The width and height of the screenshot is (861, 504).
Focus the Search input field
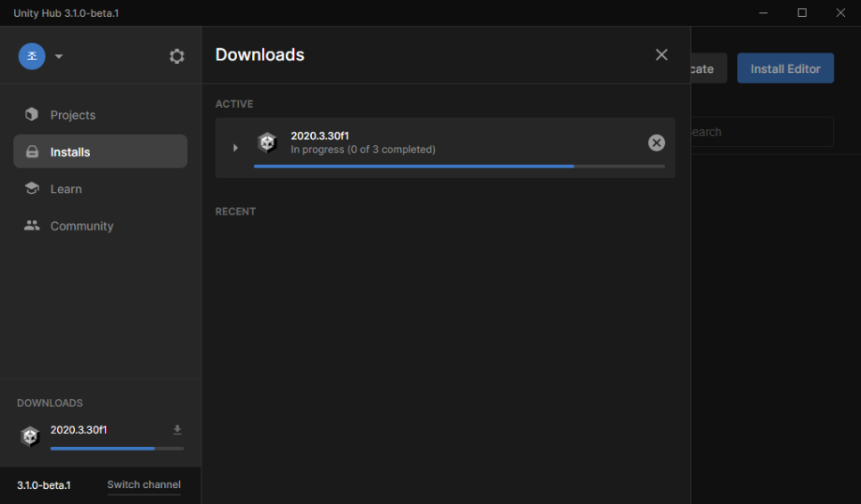click(762, 132)
